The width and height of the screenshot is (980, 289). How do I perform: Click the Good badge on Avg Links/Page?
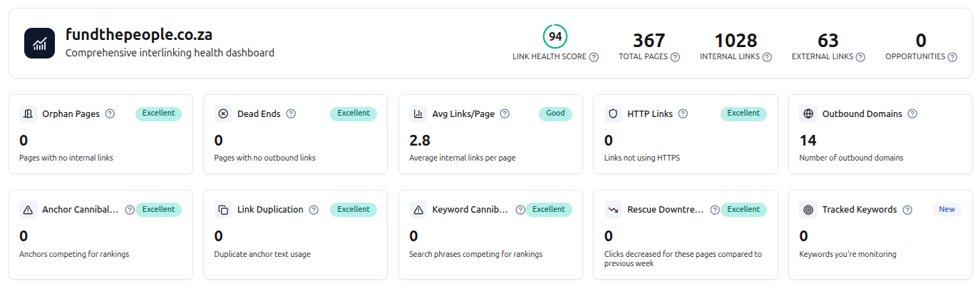pos(555,113)
